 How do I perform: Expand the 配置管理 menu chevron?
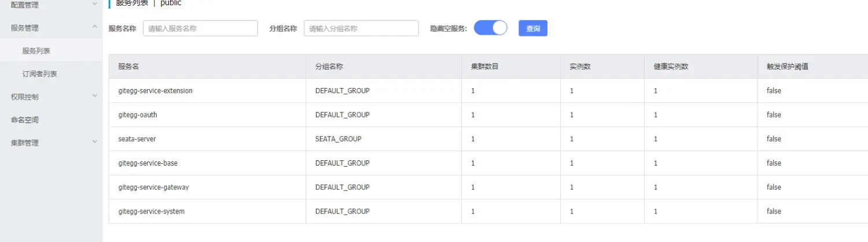95,5
